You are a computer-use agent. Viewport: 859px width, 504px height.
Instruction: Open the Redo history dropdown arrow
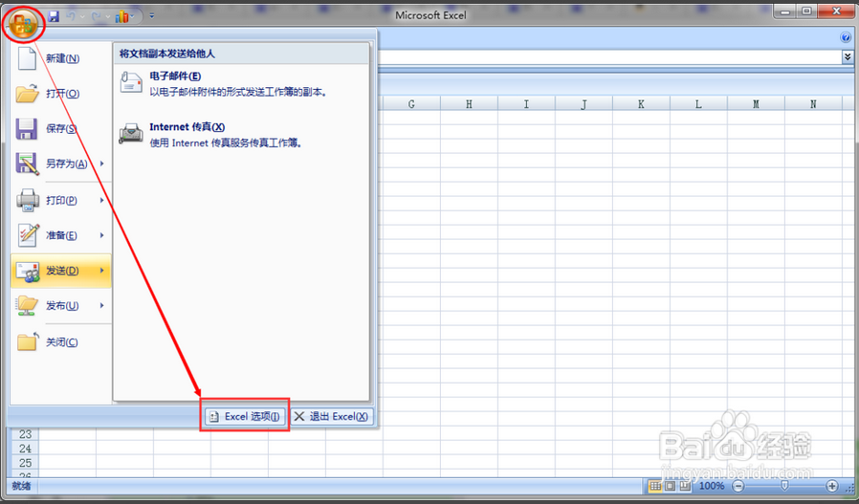coord(107,16)
